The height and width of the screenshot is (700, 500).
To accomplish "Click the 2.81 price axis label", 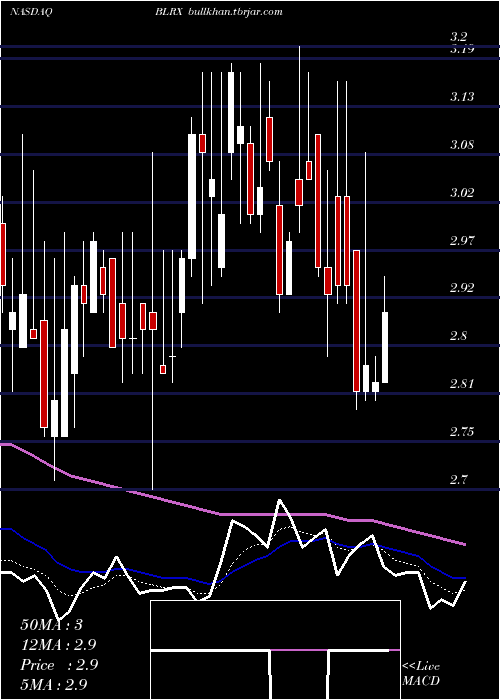I will [x=462, y=383].
